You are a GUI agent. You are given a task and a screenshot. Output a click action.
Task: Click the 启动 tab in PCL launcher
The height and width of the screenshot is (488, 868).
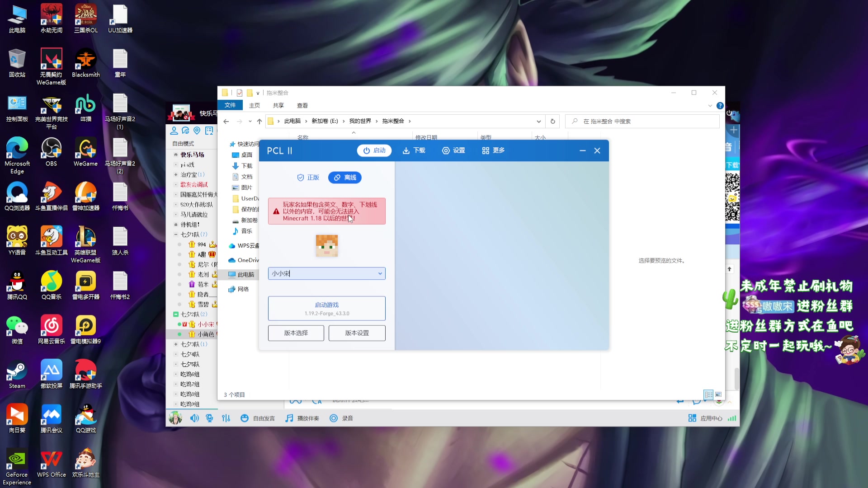point(374,150)
